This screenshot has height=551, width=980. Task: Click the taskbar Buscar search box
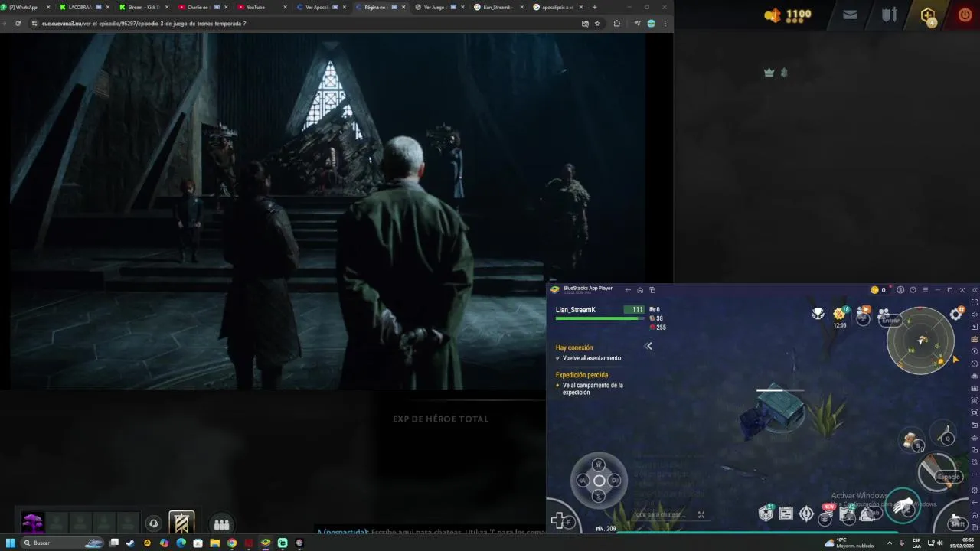(63, 543)
